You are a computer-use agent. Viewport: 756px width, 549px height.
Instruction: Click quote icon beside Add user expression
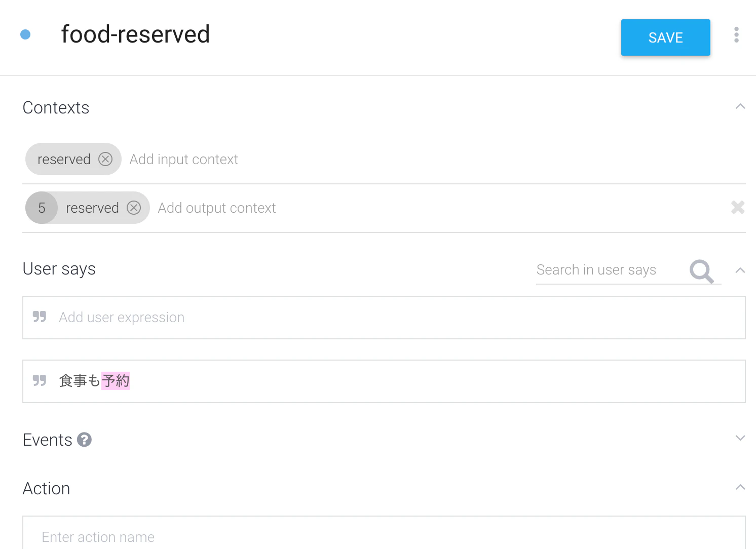click(x=40, y=317)
